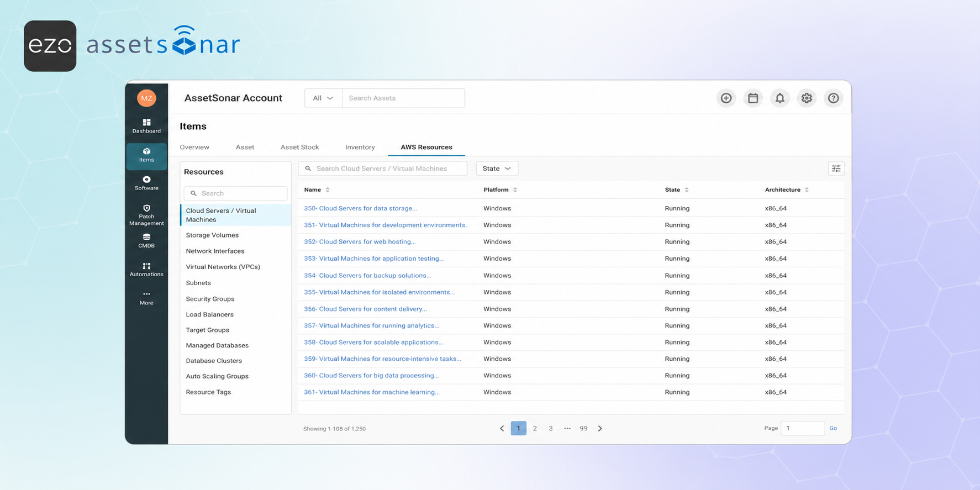Open 352- Cloud Servers for web hosting

point(360,241)
